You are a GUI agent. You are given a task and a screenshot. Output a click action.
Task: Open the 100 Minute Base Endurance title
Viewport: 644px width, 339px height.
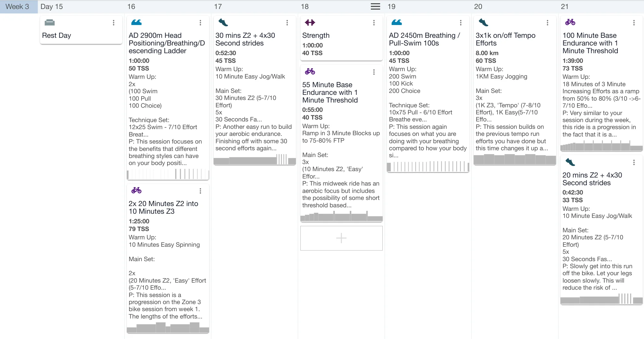click(590, 43)
